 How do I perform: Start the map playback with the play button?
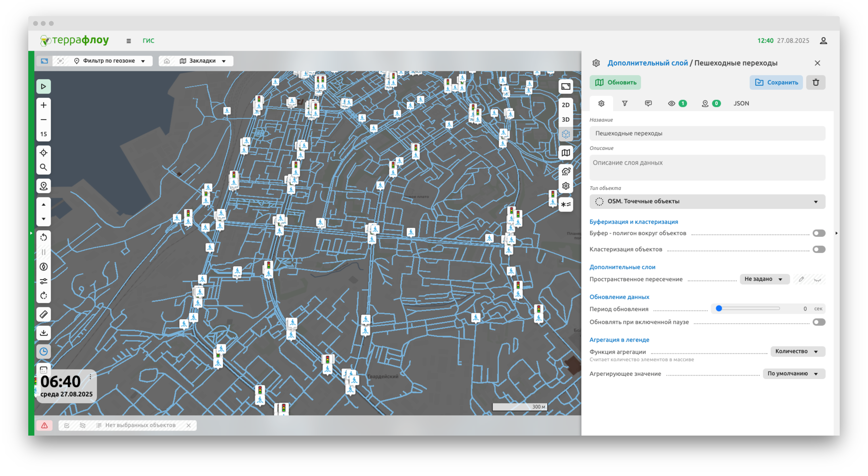click(43, 87)
